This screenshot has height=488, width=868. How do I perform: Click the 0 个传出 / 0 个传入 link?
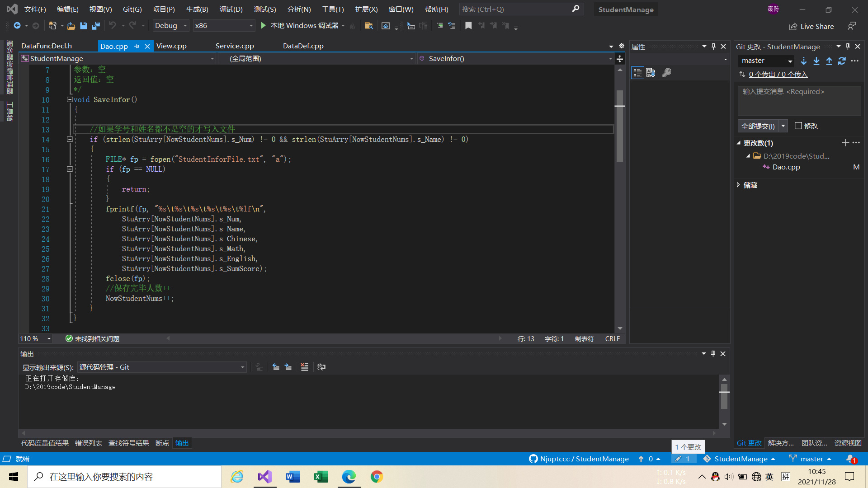pos(778,74)
